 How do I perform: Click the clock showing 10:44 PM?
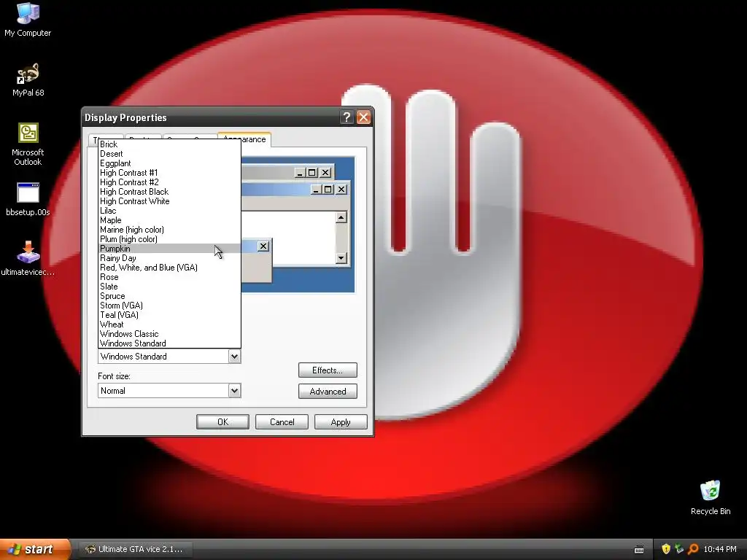[720, 549]
